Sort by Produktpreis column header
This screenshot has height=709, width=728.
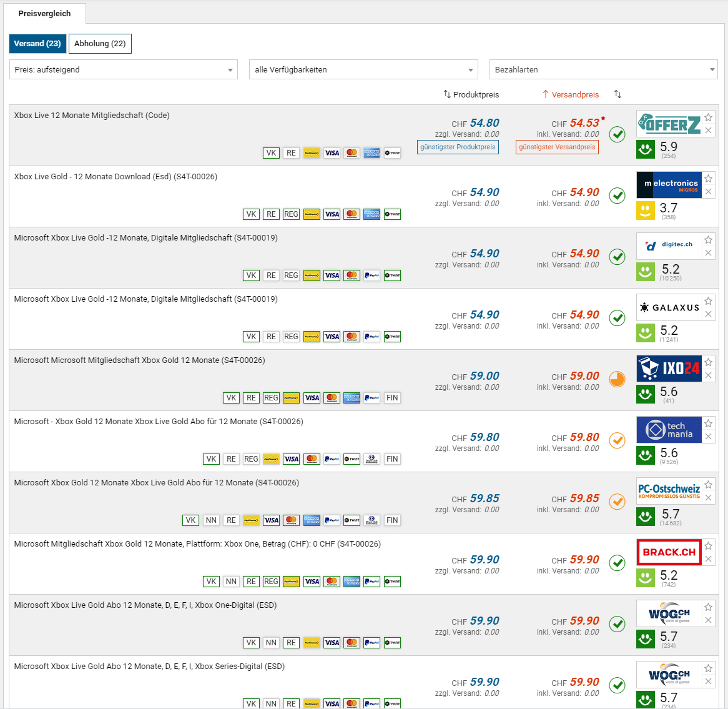pyautogui.click(x=471, y=95)
